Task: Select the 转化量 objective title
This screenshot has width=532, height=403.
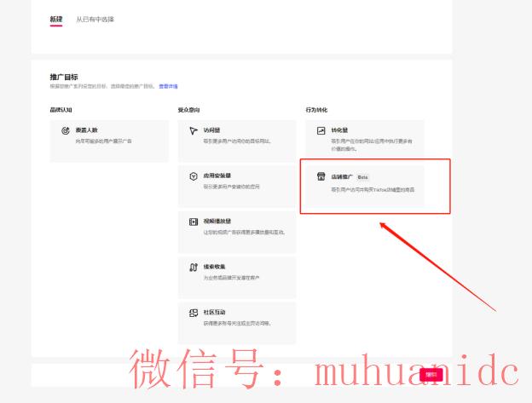Action: point(339,130)
